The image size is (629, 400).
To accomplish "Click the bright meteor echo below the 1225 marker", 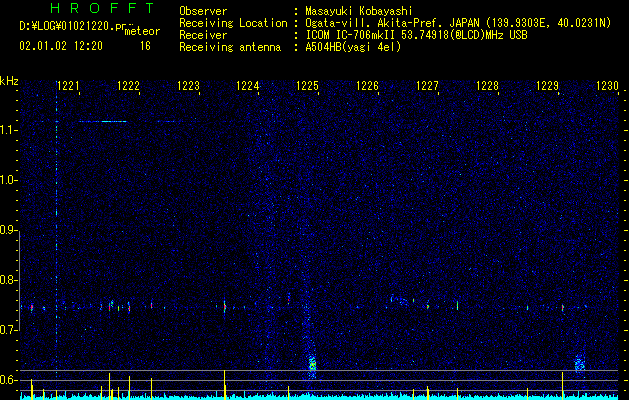I will [x=312, y=364].
